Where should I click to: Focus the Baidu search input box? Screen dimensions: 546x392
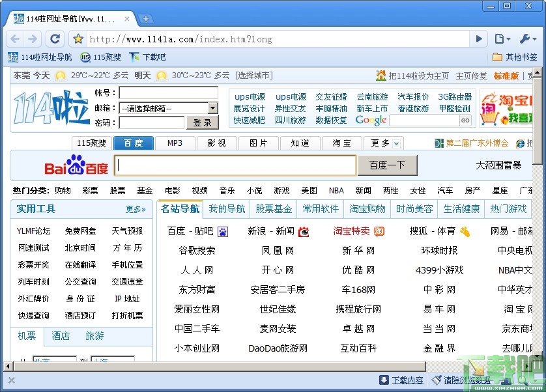point(235,165)
